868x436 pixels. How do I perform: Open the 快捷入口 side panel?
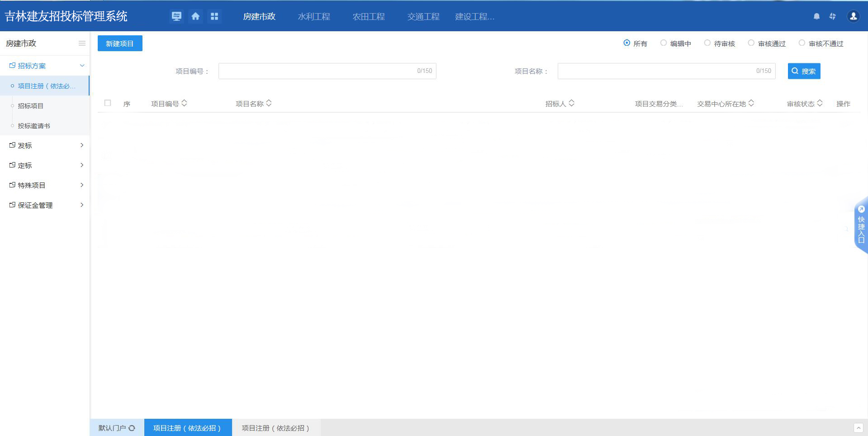coord(861,225)
